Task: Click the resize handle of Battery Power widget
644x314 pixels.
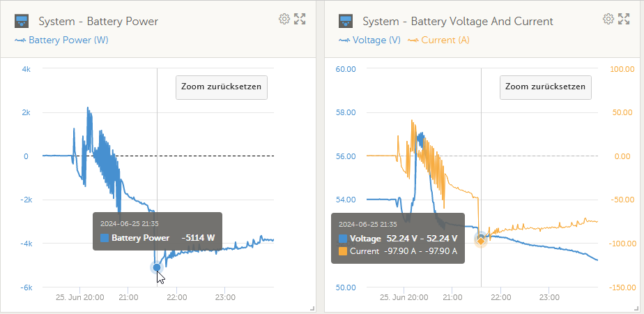Action: coord(312,308)
